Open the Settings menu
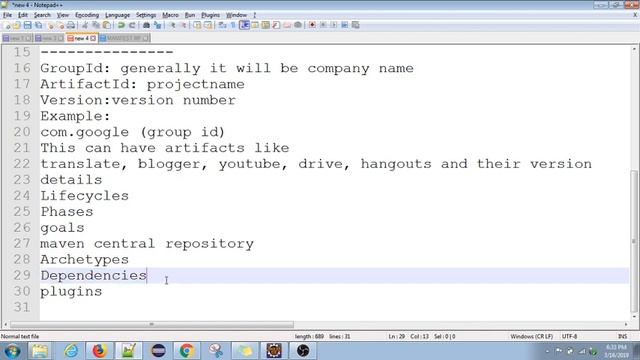This screenshot has width=640, height=360. coord(146,15)
